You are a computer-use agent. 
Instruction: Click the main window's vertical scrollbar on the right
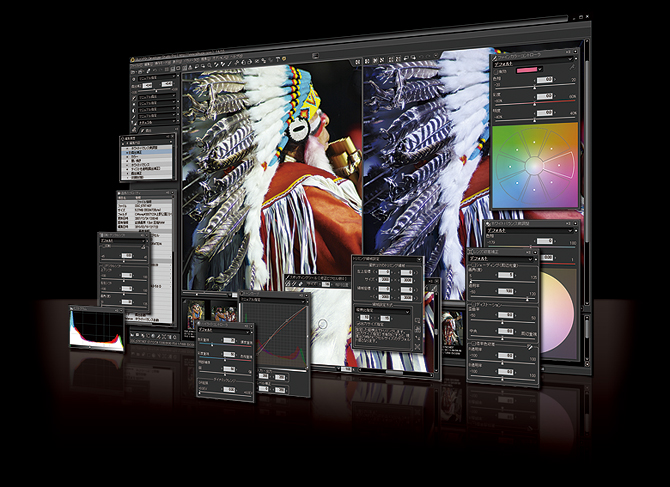click(587, 171)
